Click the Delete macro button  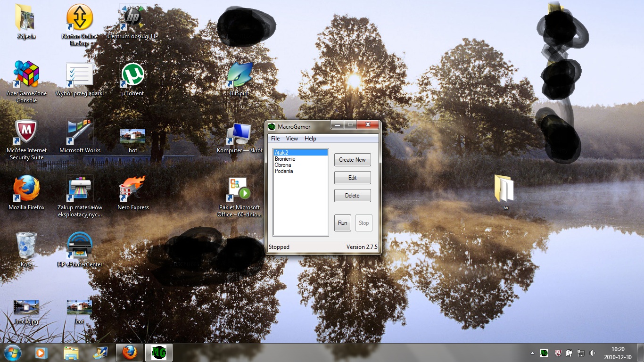353,196
